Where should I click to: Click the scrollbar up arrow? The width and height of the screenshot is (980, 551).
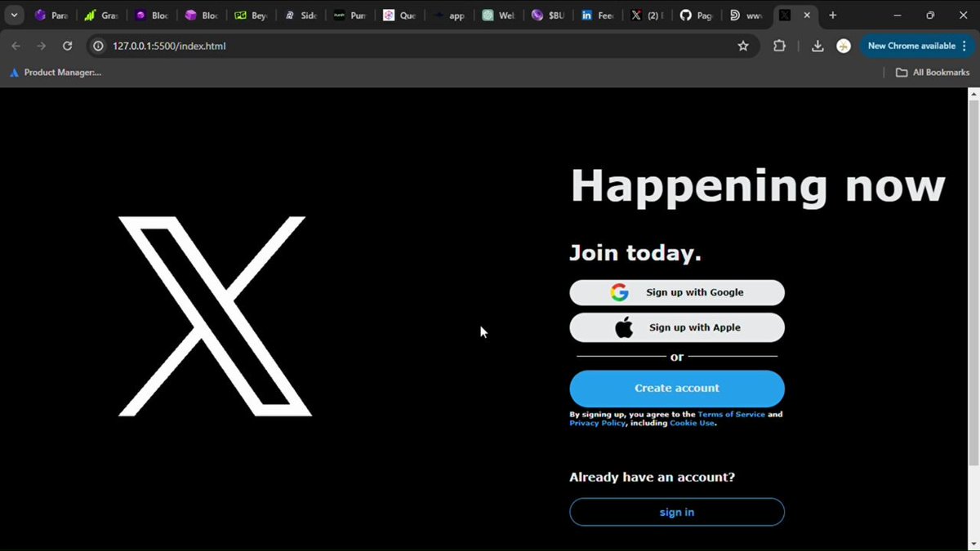(973, 94)
